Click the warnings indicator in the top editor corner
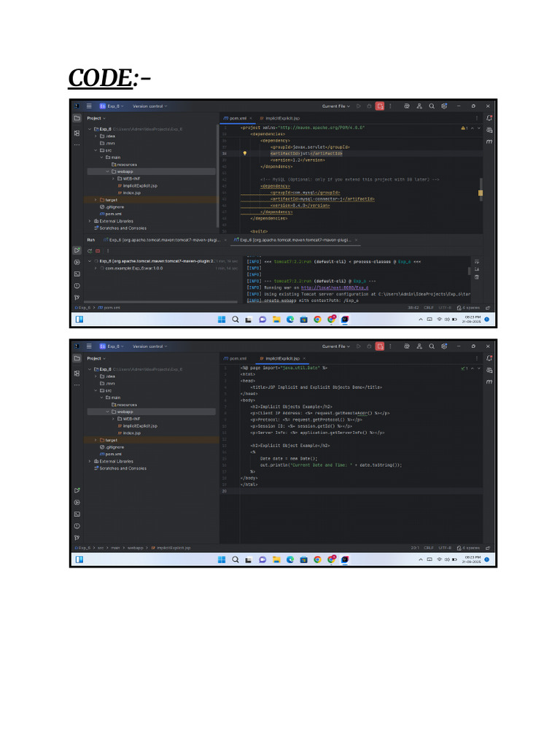 (x=464, y=128)
